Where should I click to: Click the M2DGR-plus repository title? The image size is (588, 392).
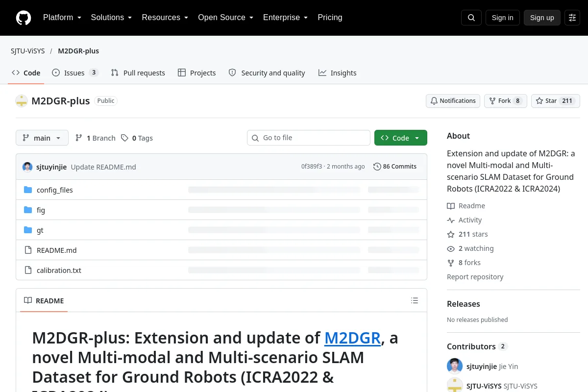(x=61, y=101)
